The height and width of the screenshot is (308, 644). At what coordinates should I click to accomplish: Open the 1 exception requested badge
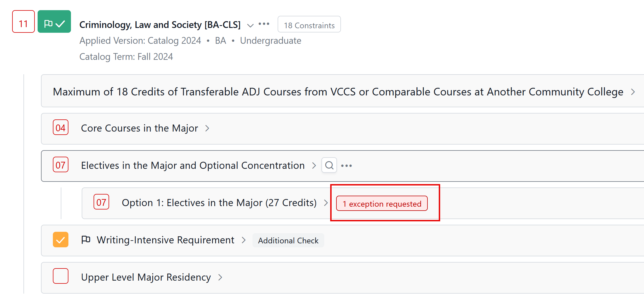(382, 204)
